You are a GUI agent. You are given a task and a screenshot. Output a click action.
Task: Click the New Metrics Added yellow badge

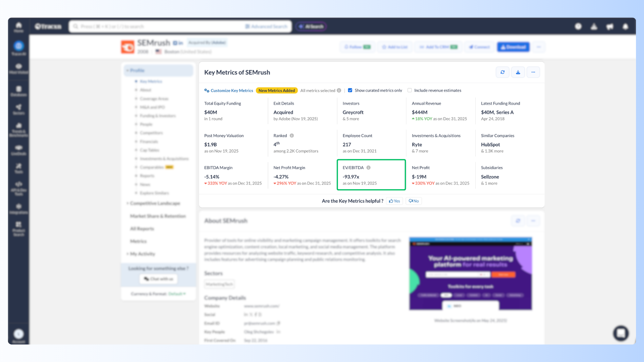coord(276,90)
